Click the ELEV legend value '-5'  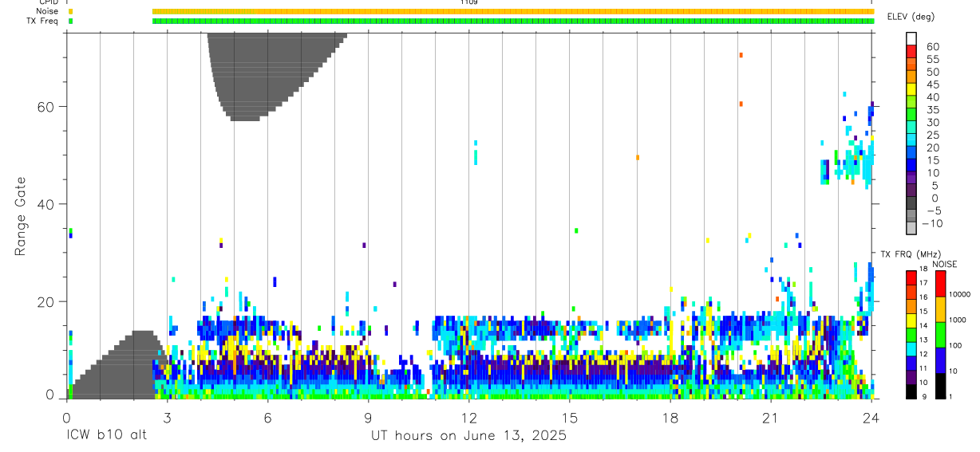pos(932,210)
